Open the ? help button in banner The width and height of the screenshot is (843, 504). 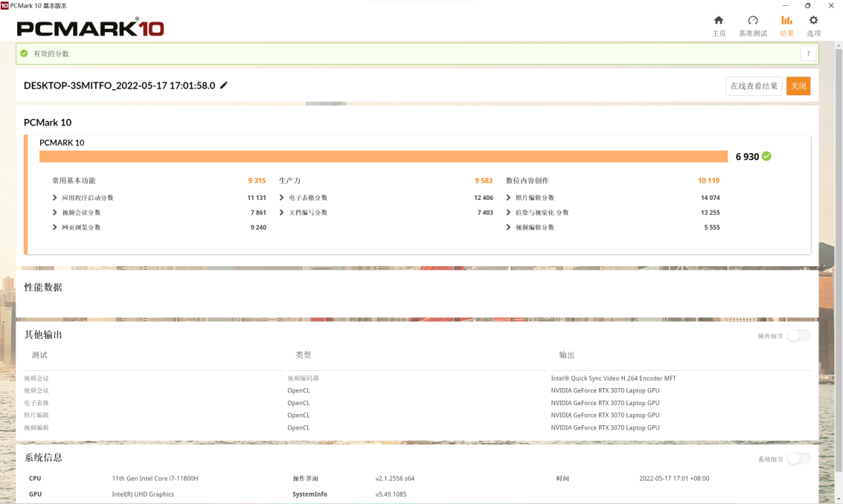click(x=808, y=54)
